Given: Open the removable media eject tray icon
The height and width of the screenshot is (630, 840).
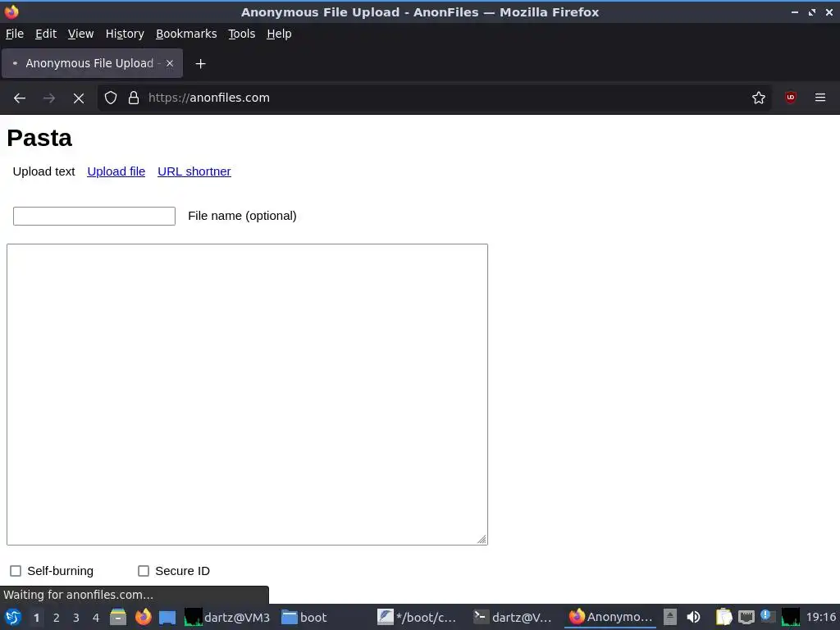Looking at the screenshot, I should click(670, 617).
